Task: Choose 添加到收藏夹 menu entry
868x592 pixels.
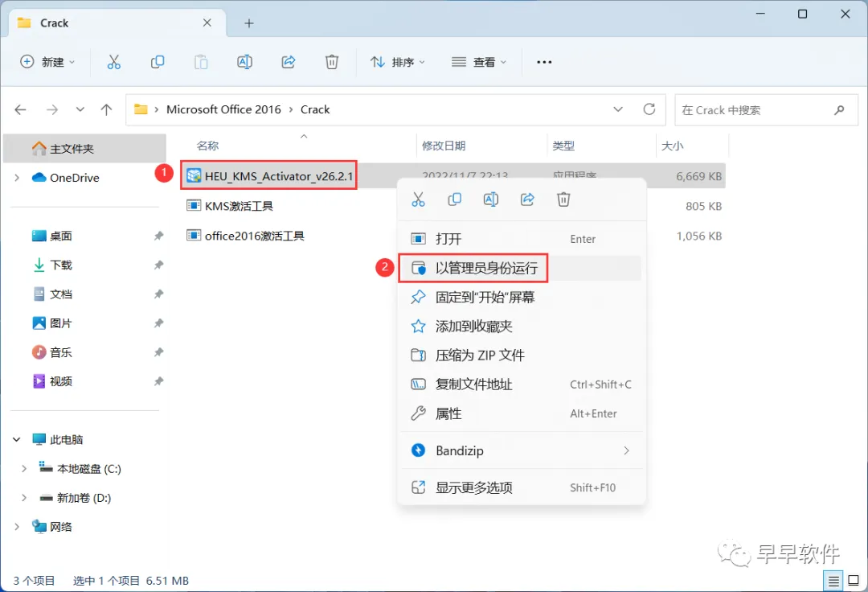Action: [x=522, y=327]
